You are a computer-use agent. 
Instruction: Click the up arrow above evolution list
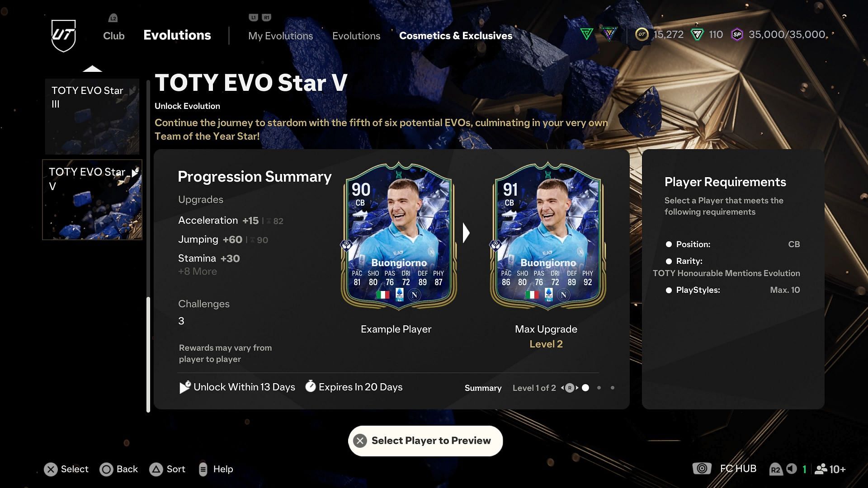(92, 69)
